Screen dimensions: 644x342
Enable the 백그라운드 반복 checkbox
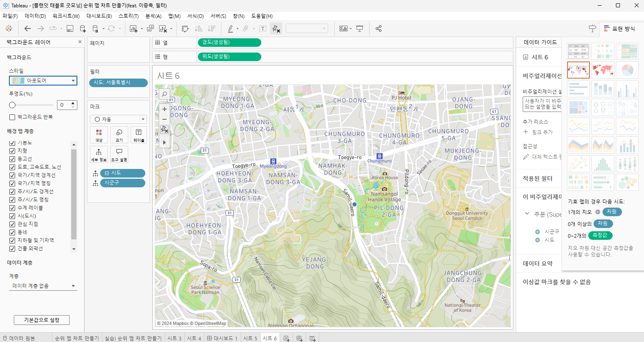[12, 117]
